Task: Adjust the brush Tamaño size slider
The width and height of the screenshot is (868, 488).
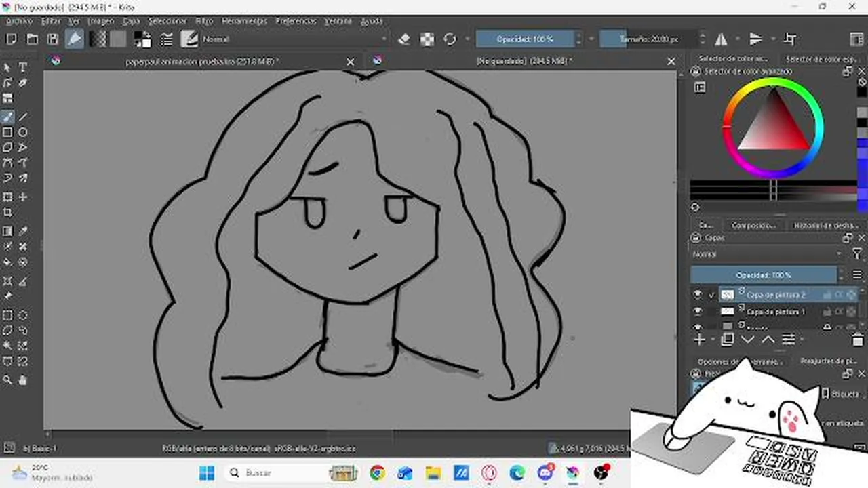Action: [x=648, y=39]
